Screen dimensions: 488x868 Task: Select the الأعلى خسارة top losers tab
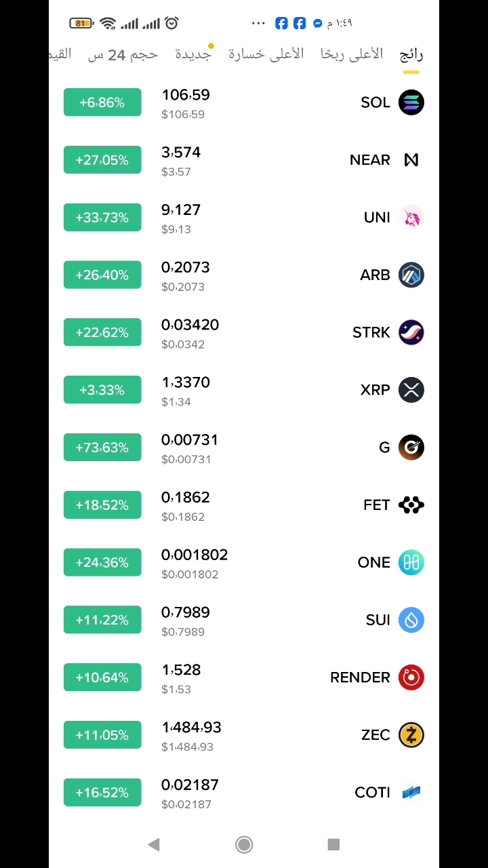266,55
